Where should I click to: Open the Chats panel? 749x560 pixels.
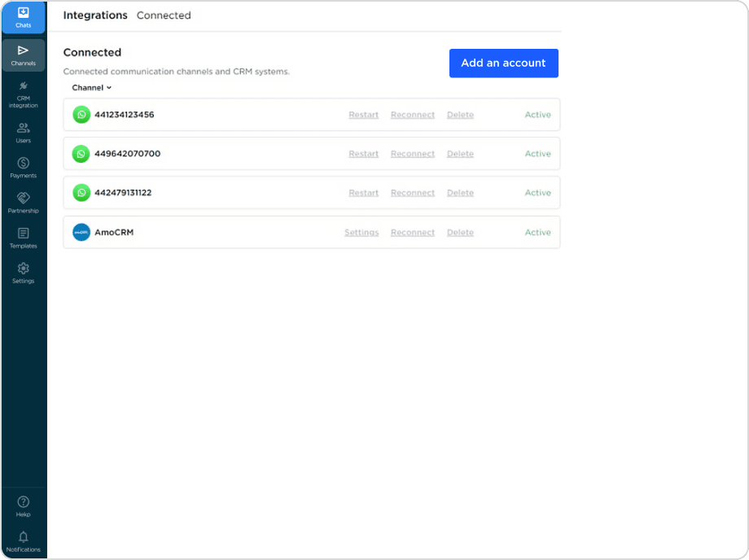23,17
